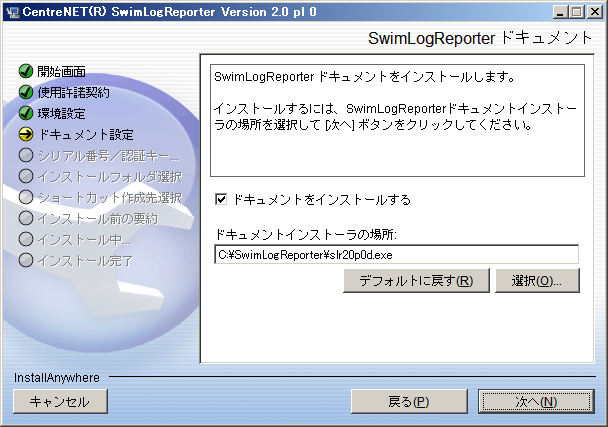Select 使用許諾契約 step label
The width and height of the screenshot is (608, 427).
pos(73,93)
